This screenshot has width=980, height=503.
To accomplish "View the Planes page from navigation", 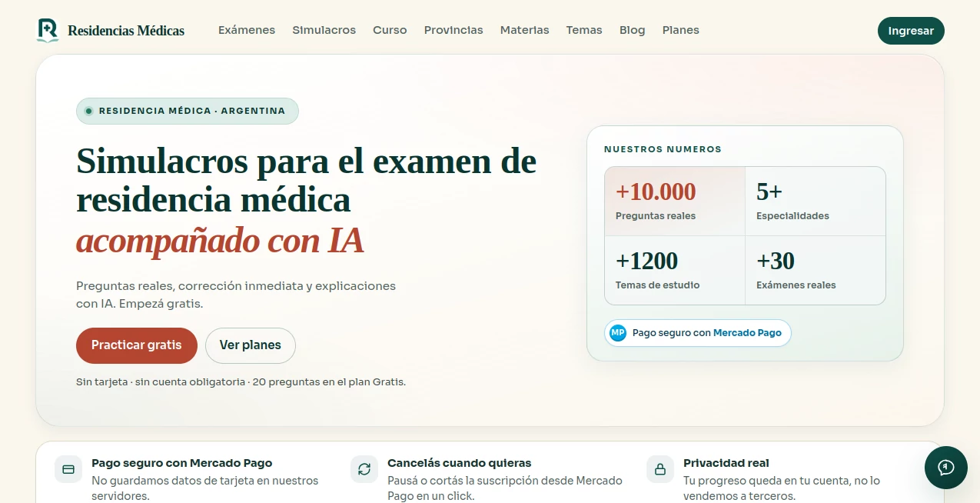I will click(681, 30).
